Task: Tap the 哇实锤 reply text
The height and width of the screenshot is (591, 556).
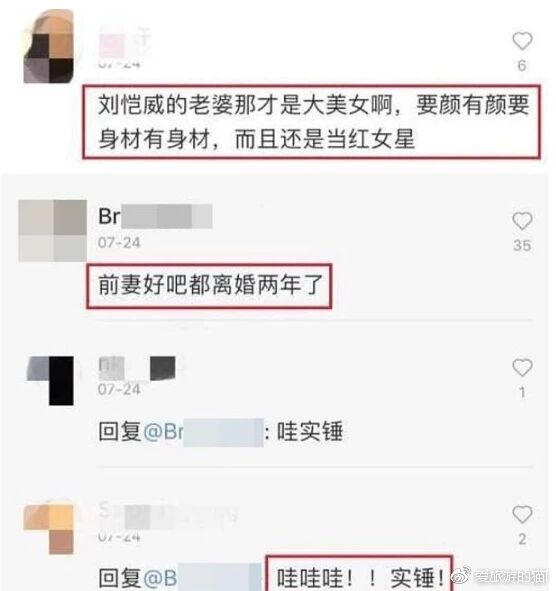Action: pos(310,432)
